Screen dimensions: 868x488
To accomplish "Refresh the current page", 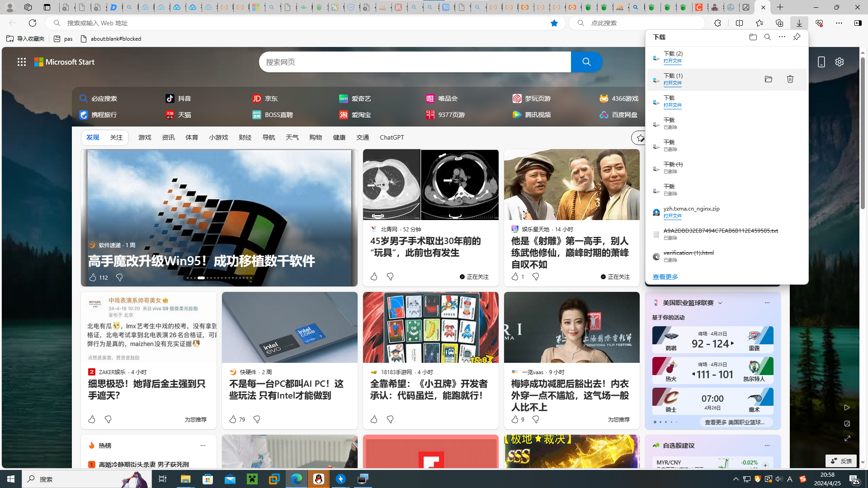I will point(33,23).
